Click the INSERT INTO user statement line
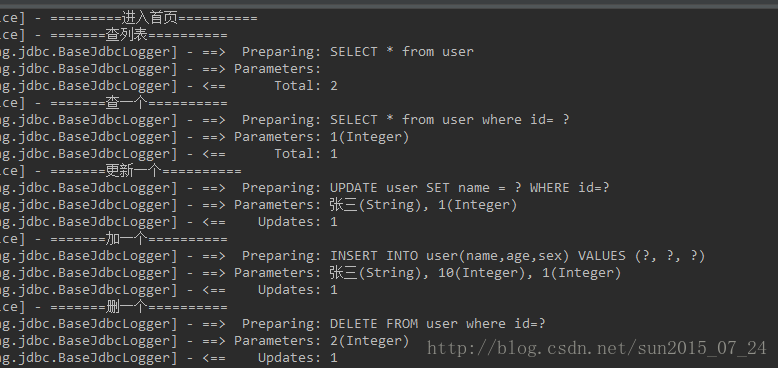The height and width of the screenshot is (368, 778). pyautogui.click(x=352, y=255)
